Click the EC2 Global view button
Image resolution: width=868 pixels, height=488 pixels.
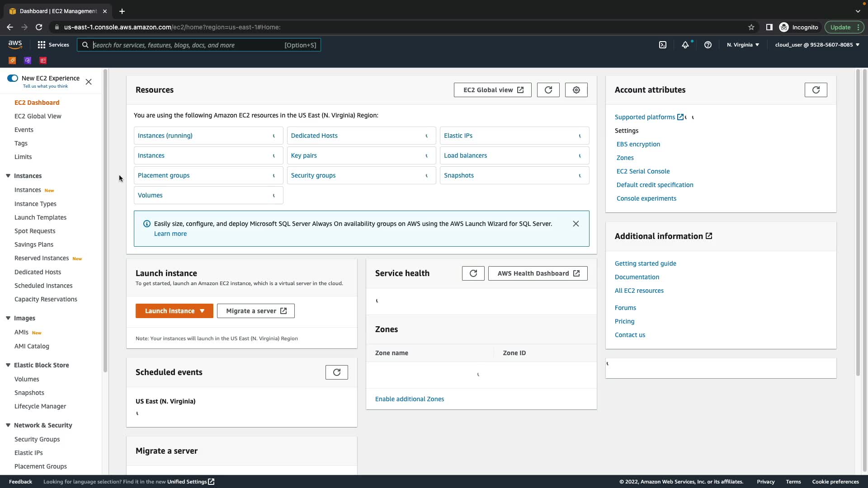[492, 90]
